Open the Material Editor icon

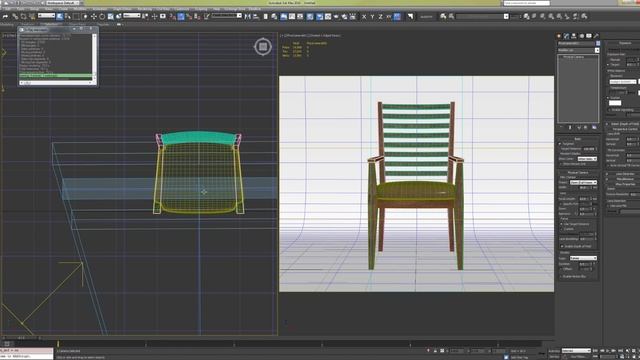point(310,16)
